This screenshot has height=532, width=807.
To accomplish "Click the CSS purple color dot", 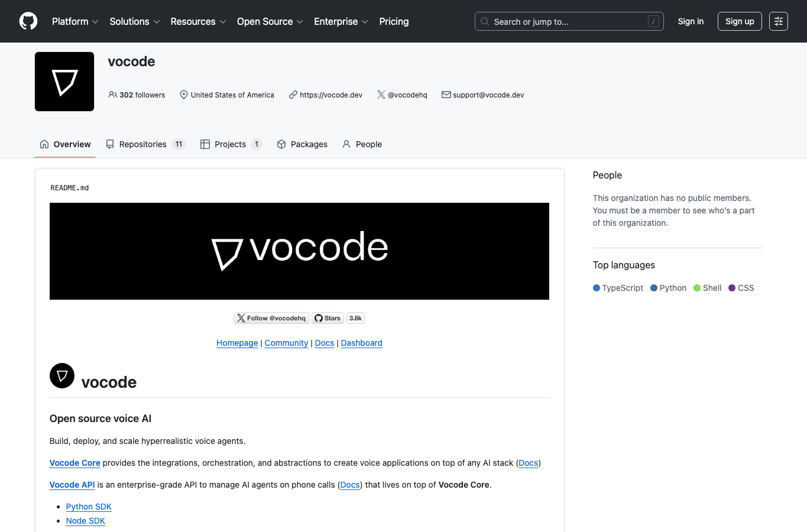I will pos(732,288).
